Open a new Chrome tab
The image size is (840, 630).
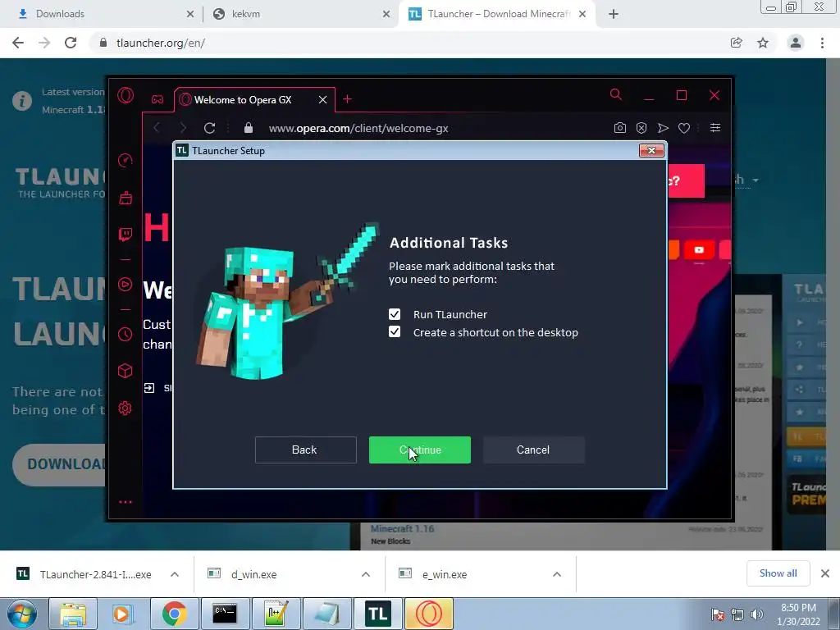614,14
